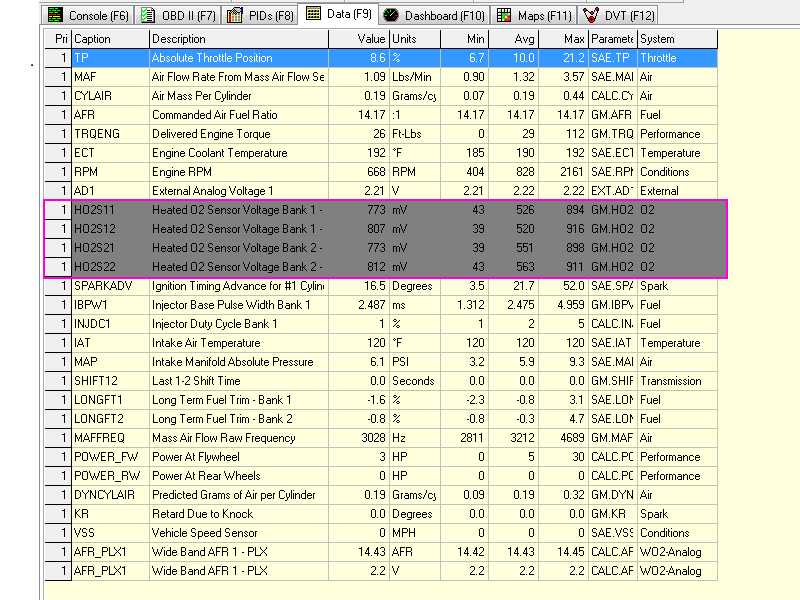Click the Mass Air Flow Raw Frequency row

(238, 438)
